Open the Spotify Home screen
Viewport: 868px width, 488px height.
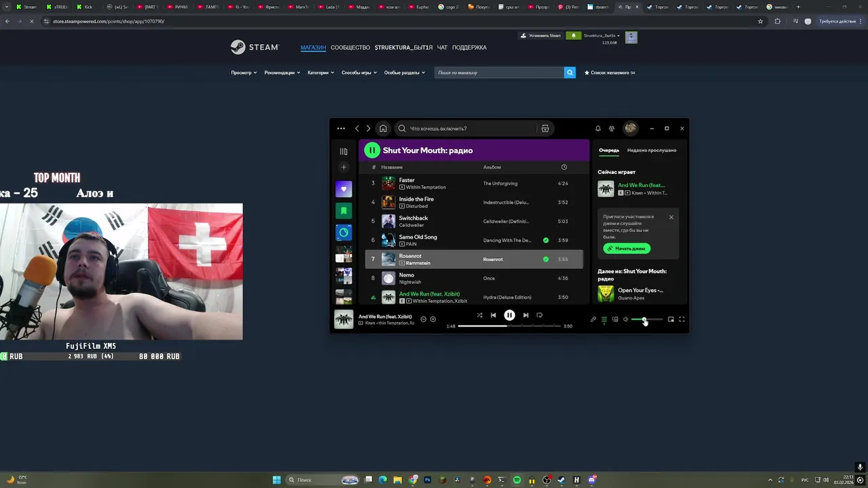point(383,128)
